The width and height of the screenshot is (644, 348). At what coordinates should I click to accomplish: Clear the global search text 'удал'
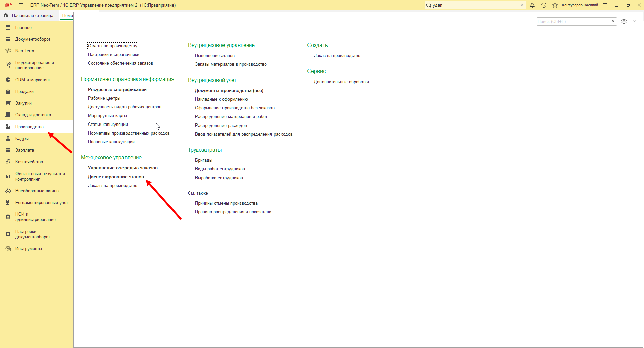pos(522,5)
